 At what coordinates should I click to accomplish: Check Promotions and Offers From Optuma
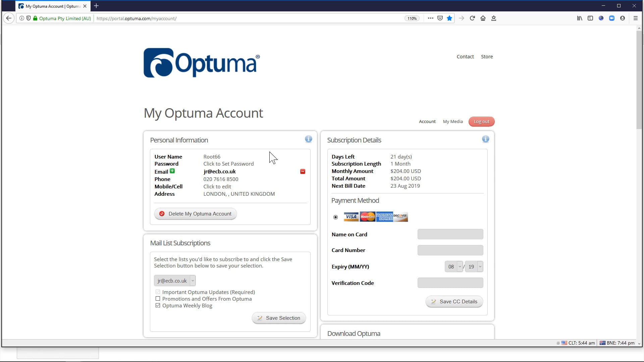158,299
